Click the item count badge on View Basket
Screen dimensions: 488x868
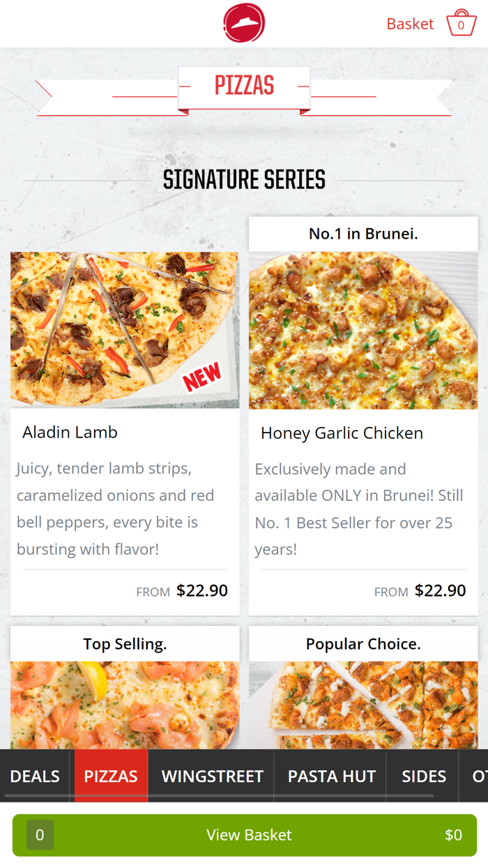(40, 835)
